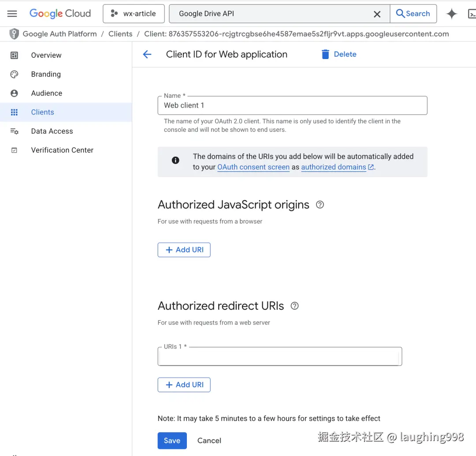Select the client ID breadcrumb text
The image size is (476, 456).
[296, 34]
